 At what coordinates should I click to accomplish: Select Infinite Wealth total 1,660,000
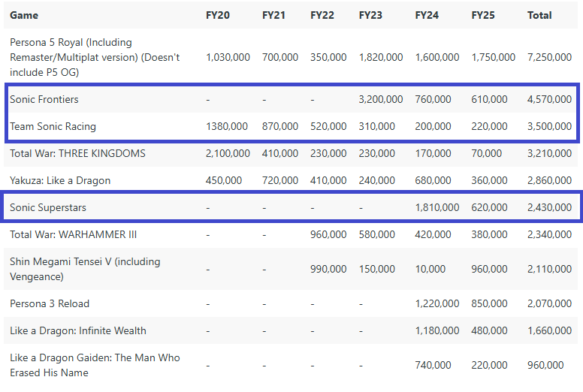point(549,330)
